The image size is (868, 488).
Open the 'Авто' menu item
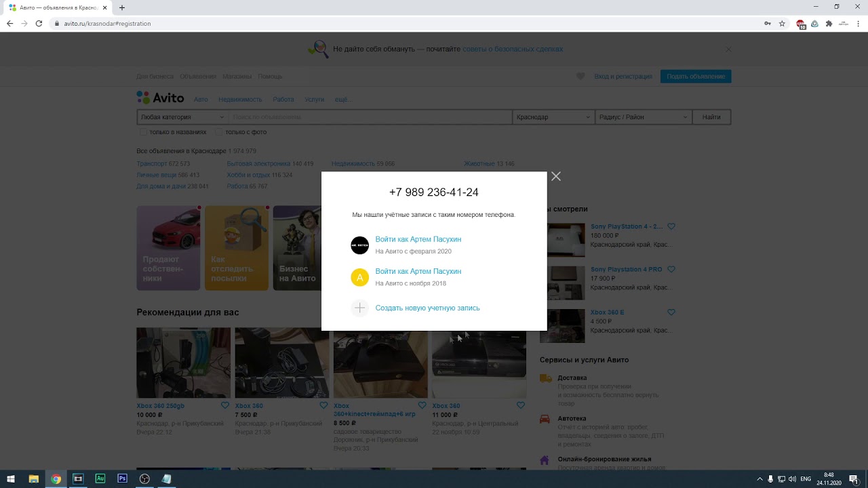tap(201, 100)
